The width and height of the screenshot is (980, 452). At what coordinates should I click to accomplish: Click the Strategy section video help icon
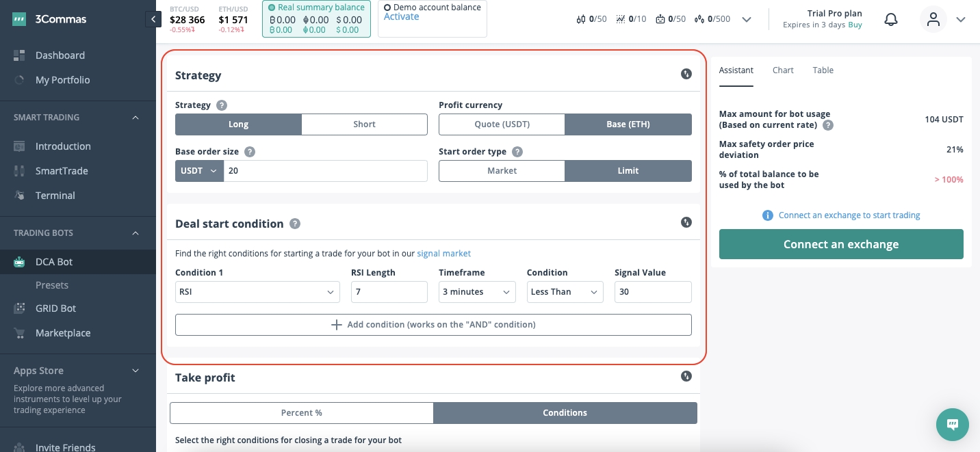(x=686, y=75)
